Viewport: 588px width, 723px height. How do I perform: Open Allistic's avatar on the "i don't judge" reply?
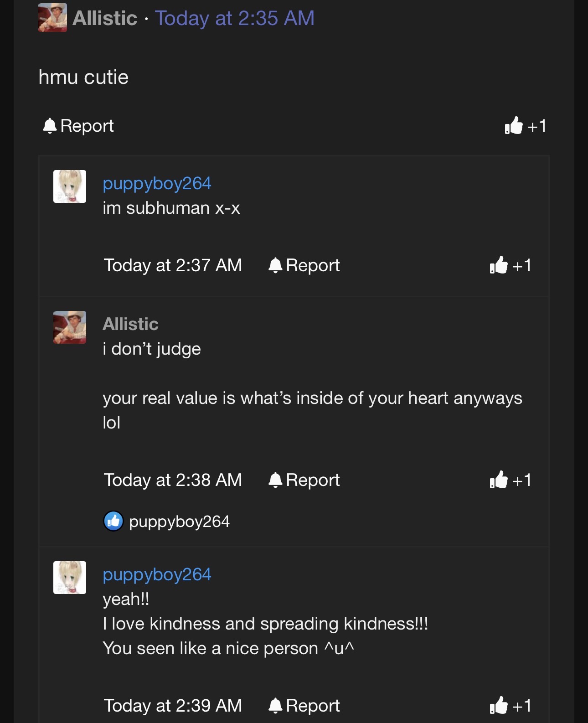[x=70, y=327]
